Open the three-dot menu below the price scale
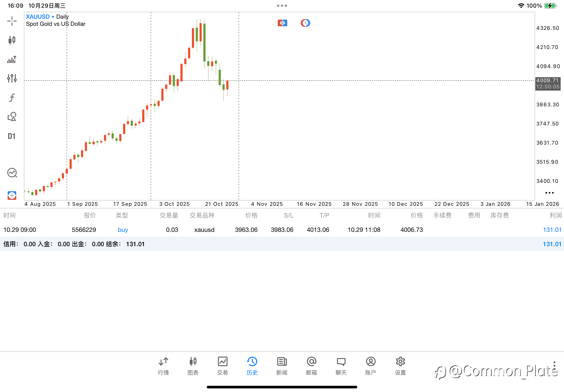 tap(549, 193)
